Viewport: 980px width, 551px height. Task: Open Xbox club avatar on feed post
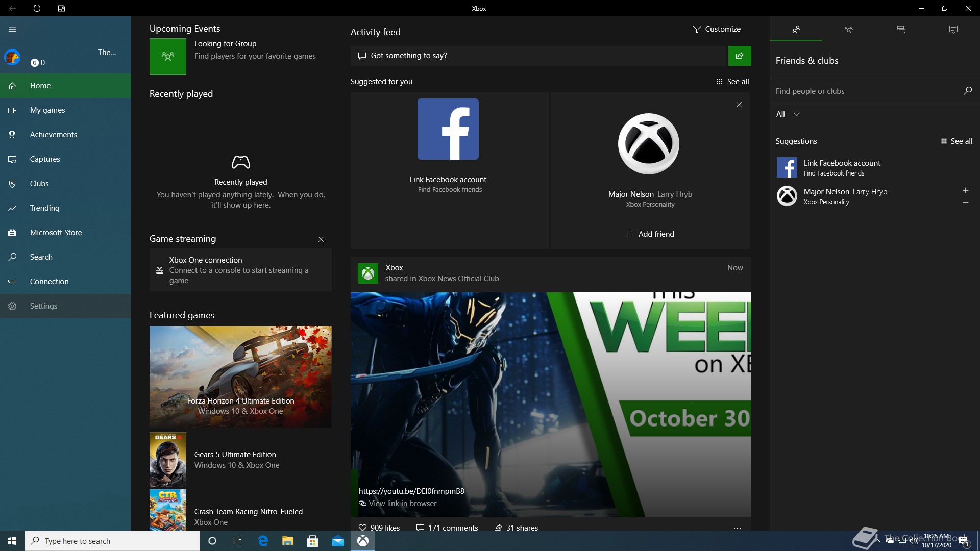point(368,273)
